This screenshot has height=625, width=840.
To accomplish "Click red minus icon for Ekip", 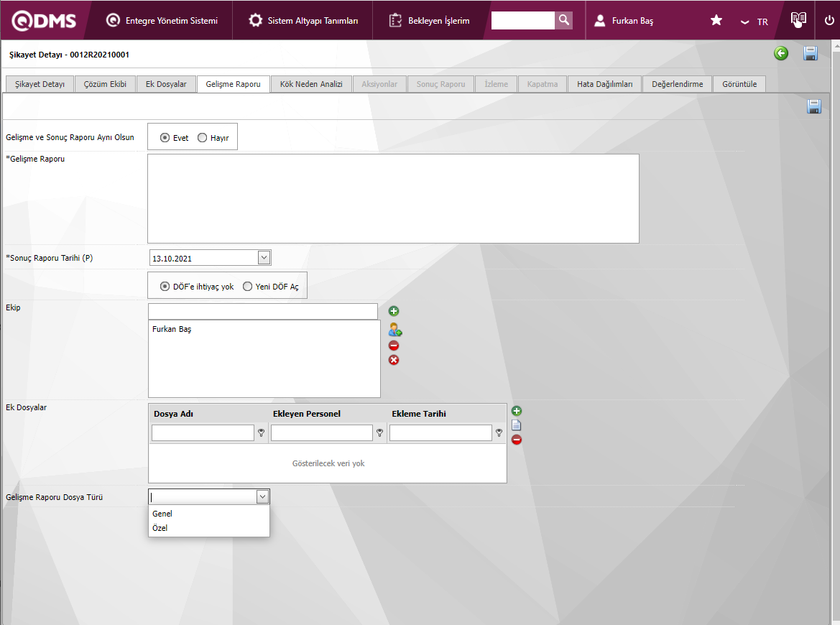I will tap(394, 346).
